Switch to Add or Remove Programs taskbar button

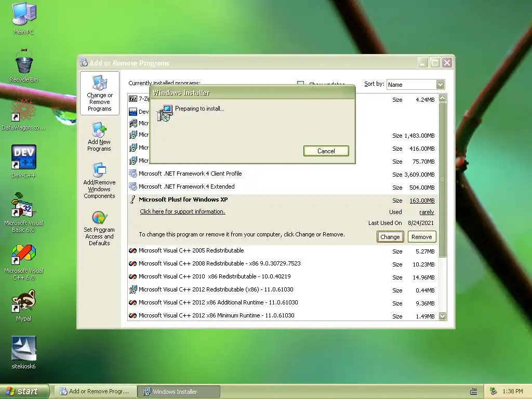coord(96,392)
